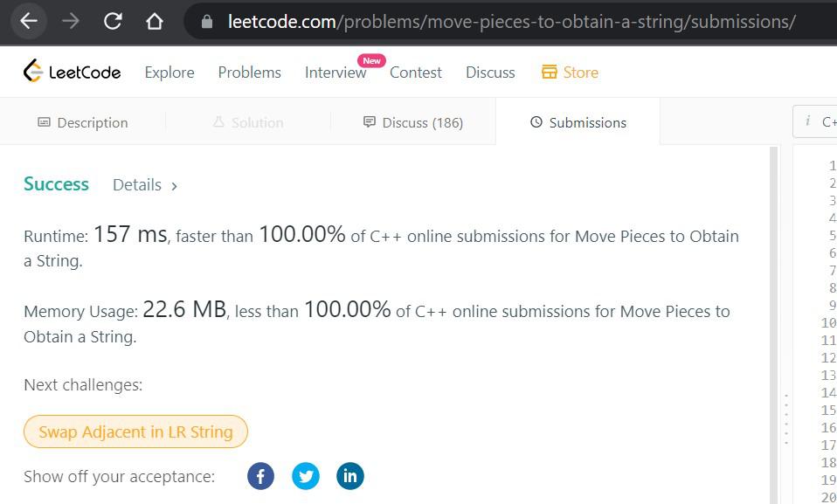Select the Submissions tab
This screenshot has height=504, width=837.
[x=578, y=123]
